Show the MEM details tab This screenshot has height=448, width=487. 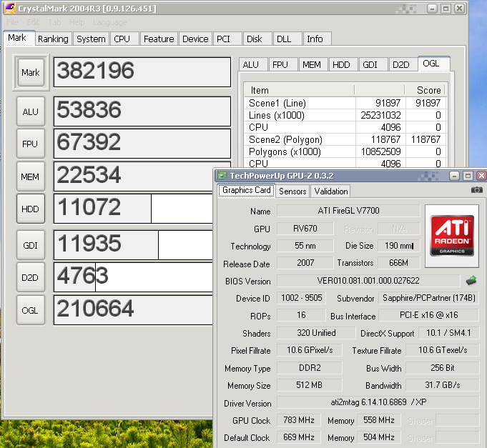312,64
